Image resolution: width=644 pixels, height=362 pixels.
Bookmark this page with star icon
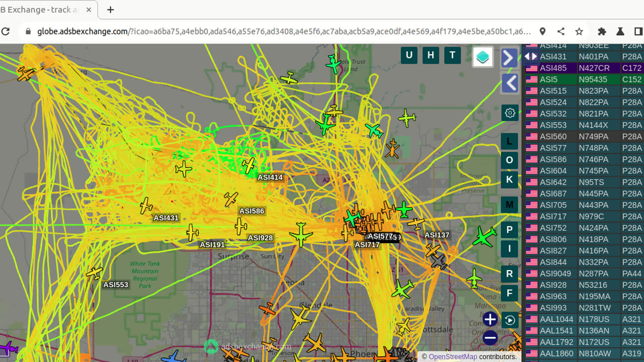pos(579,31)
